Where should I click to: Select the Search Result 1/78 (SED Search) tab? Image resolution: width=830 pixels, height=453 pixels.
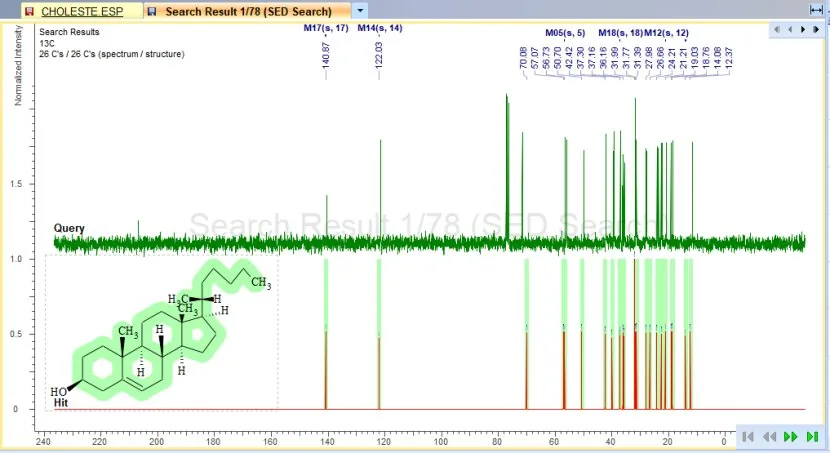(248, 11)
